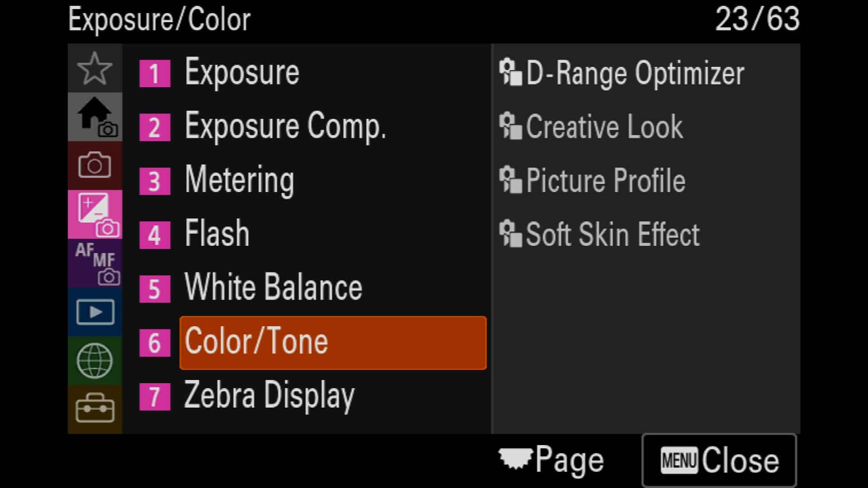Open the Setup toolbox tab
This screenshot has width=868, height=488.
click(x=95, y=409)
